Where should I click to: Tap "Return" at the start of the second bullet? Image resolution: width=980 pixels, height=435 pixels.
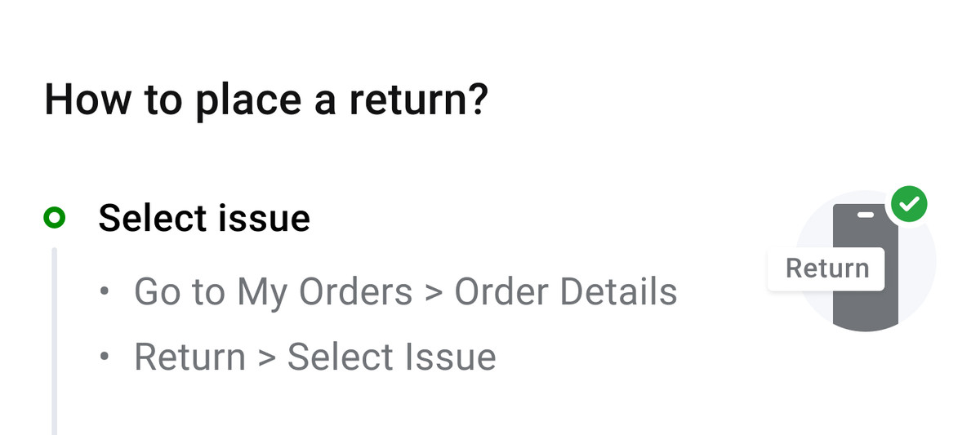pyautogui.click(x=189, y=357)
